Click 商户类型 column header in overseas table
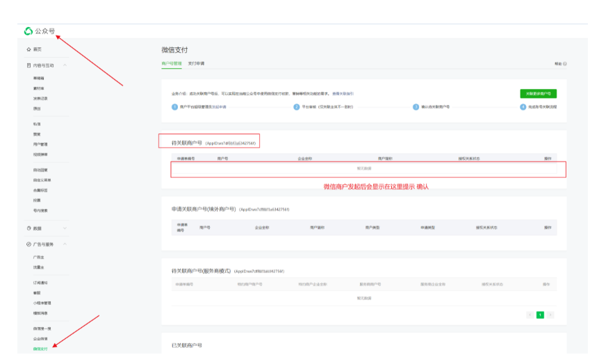 [x=372, y=228]
